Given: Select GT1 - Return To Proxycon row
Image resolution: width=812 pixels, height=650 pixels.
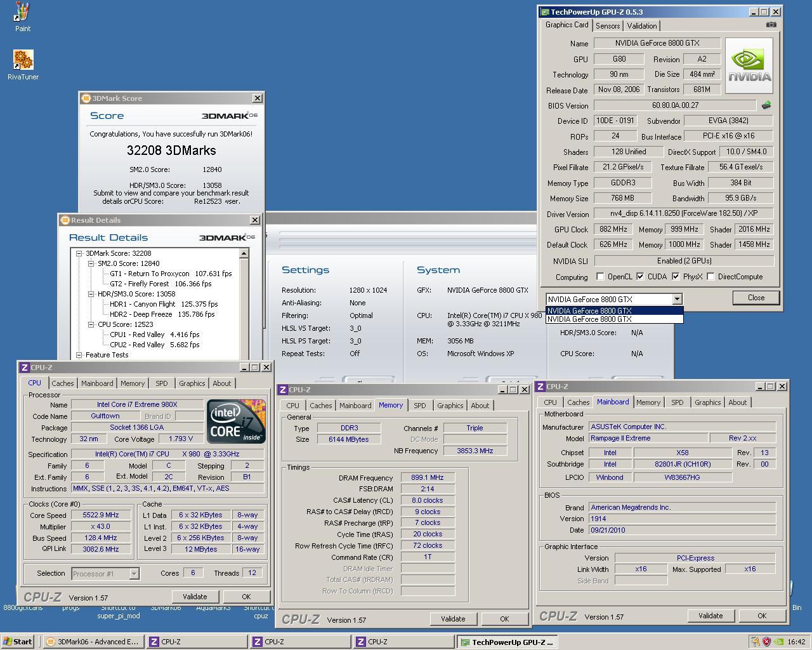Looking at the screenshot, I should coord(171,274).
